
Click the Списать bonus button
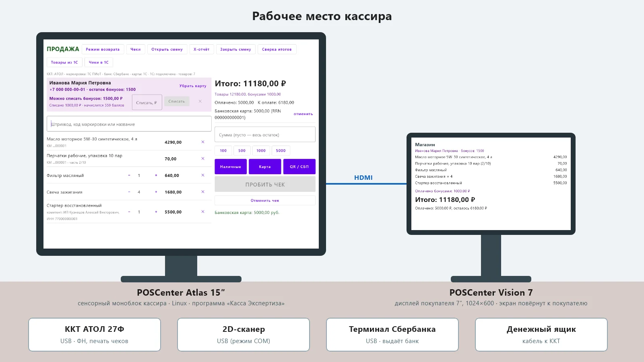(177, 101)
